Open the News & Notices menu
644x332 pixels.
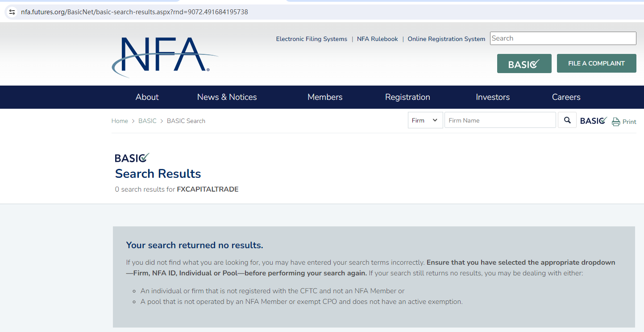pyautogui.click(x=227, y=97)
